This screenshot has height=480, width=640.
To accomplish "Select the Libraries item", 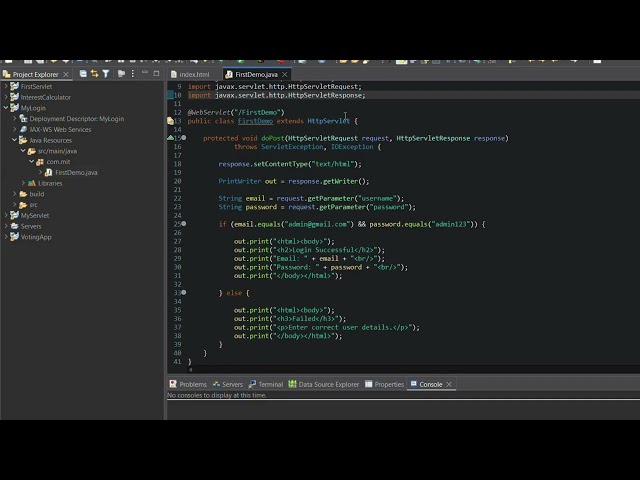I will coord(50,183).
